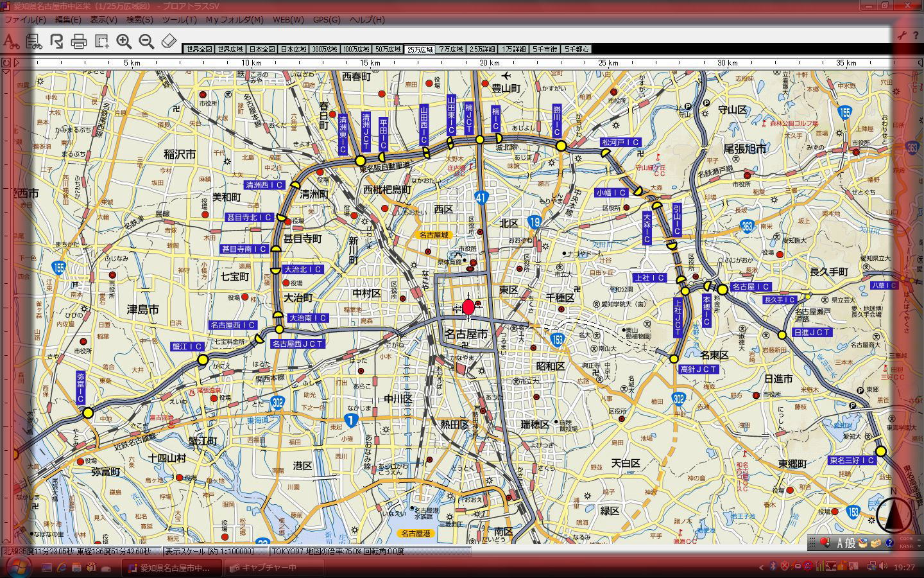Switch to 1万詳細 scale tab
Viewport: 924px width, 578px height.
513,49
